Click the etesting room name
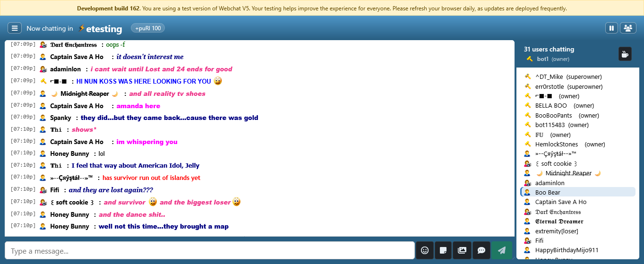Viewport: 644px width, 264px height. tap(104, 29)
